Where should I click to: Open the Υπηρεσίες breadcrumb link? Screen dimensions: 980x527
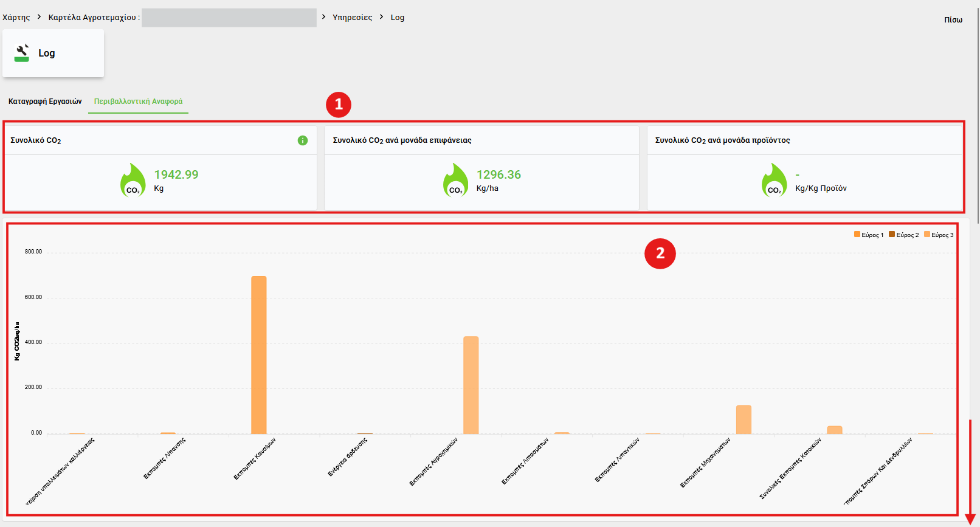click(352, 17)
